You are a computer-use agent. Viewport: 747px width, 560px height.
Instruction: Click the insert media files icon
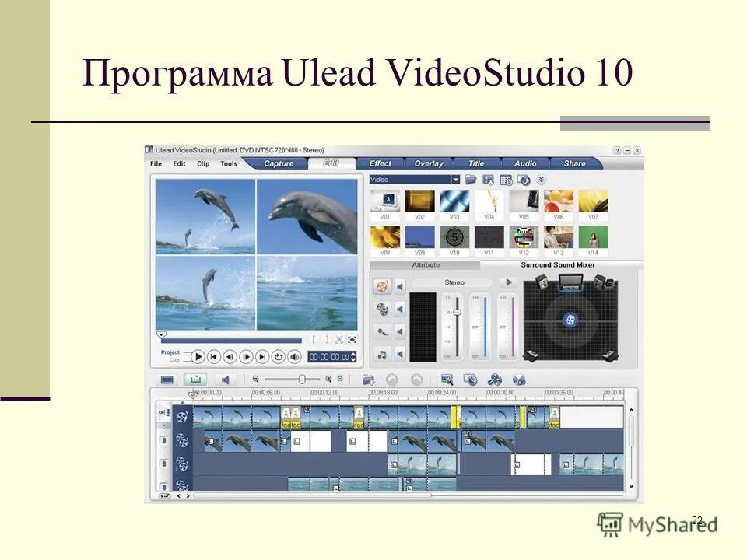[368, 380]
